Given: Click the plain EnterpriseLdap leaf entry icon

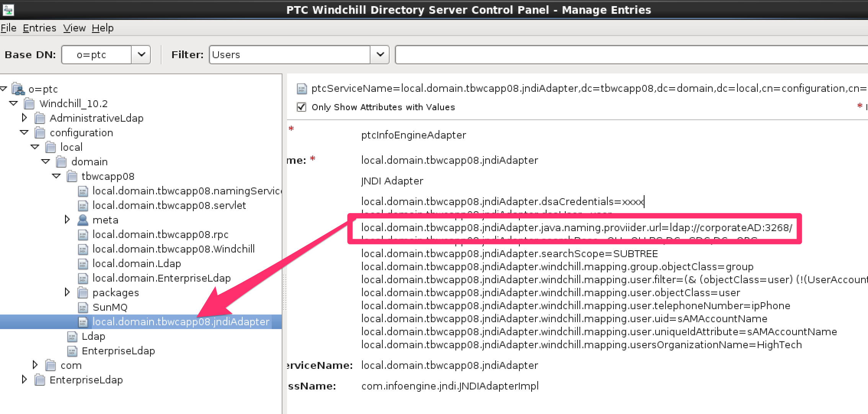Looking at the screenshot, I should pyautogui.click(x=72, y=351).
